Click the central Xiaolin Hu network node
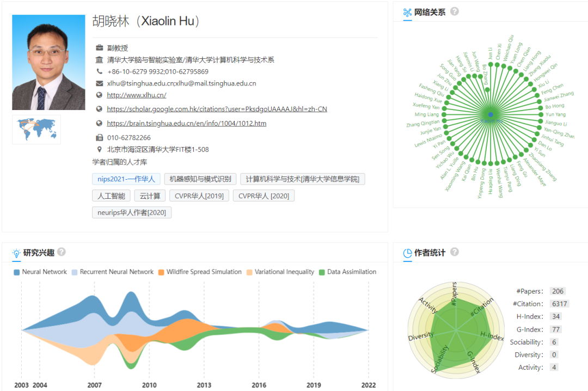 491,114
